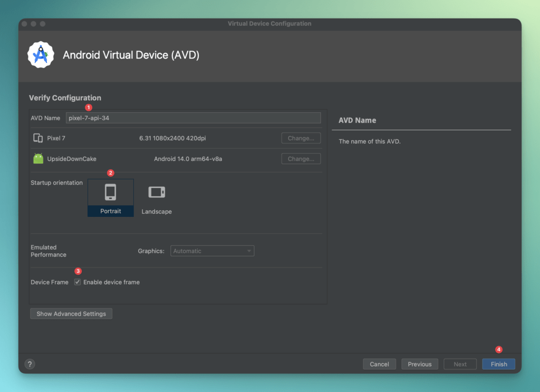Finish creating the AVD
This screenshot has width=540, height=392.
(499, 364)
